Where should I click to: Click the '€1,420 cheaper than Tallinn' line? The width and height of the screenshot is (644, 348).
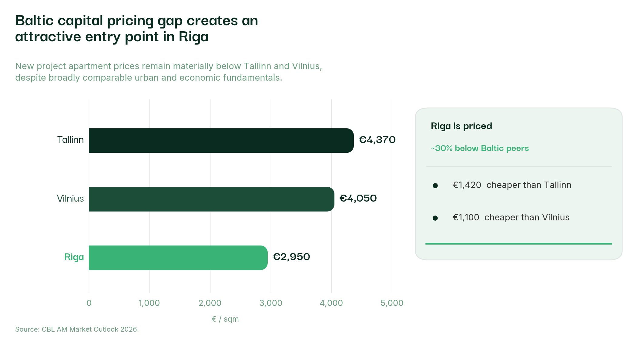512,185
